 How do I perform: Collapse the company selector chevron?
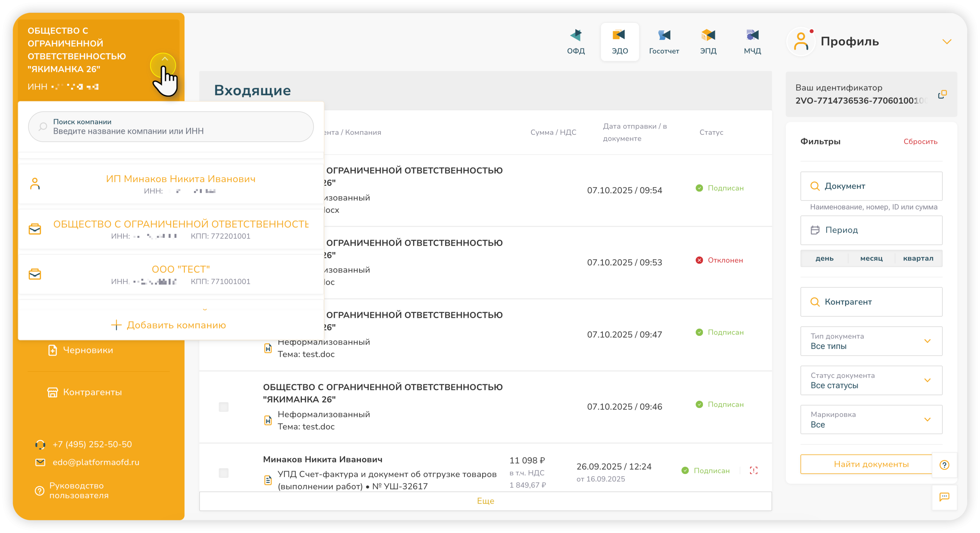(164, 59)
